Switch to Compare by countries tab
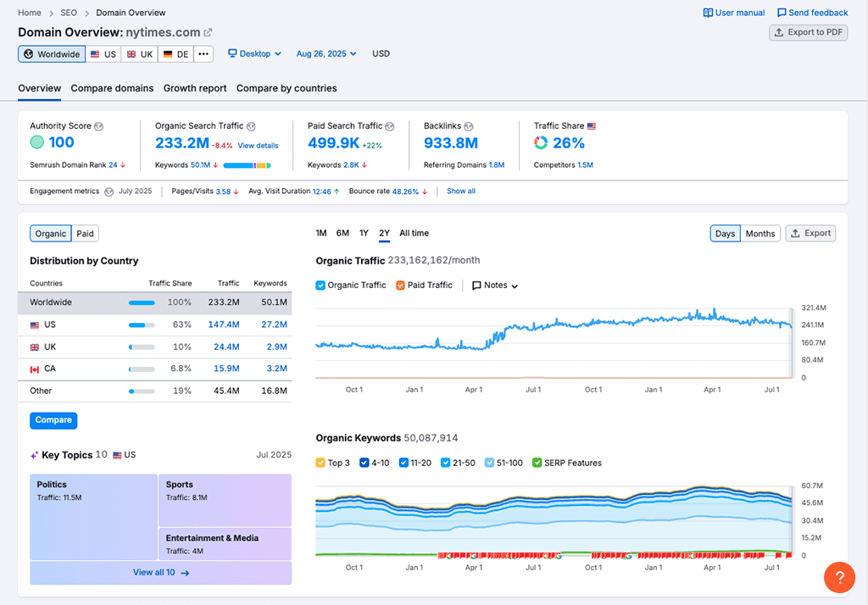The height and width of the screenshot is (605, 868). [287, 89]
